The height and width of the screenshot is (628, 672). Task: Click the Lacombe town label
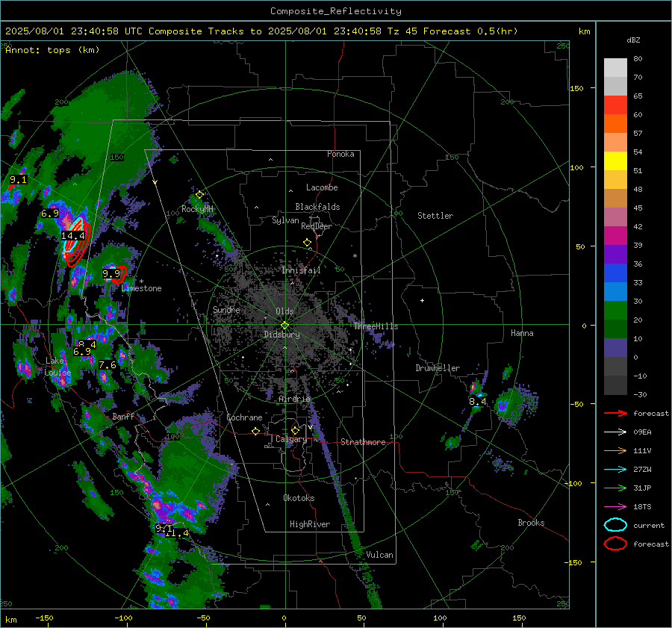coord(322,187)
